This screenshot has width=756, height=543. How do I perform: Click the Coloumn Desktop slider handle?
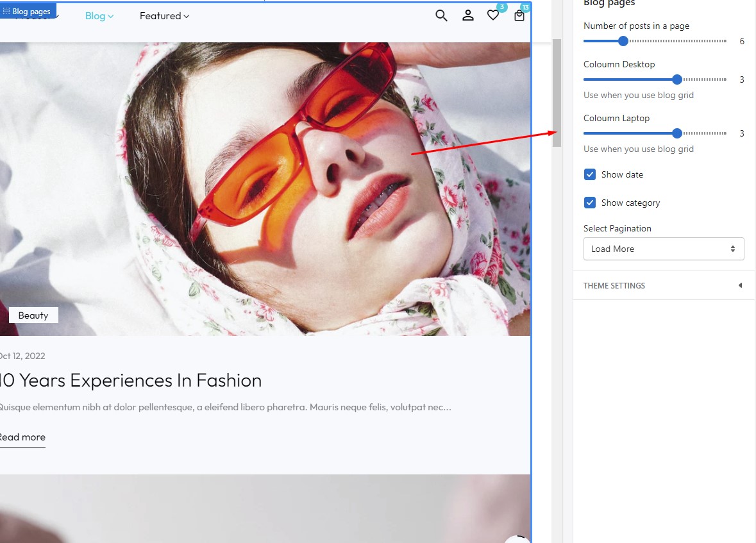point(676,79)
